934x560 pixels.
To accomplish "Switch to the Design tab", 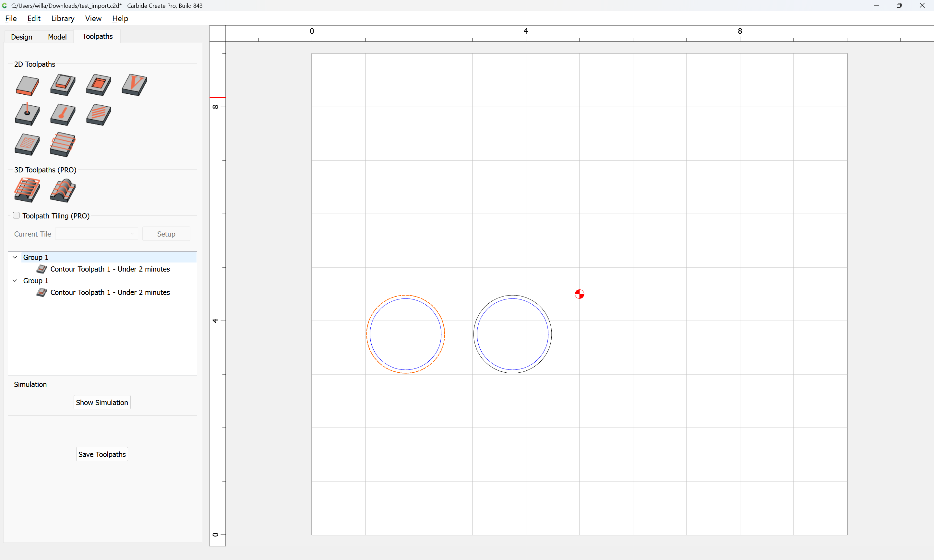I will pos(21,37).
